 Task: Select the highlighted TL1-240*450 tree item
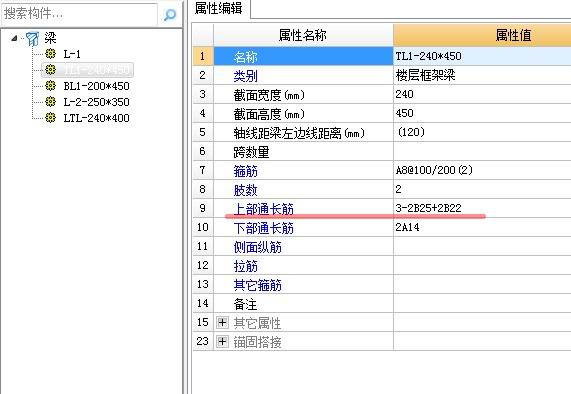[x=97, y=70]
